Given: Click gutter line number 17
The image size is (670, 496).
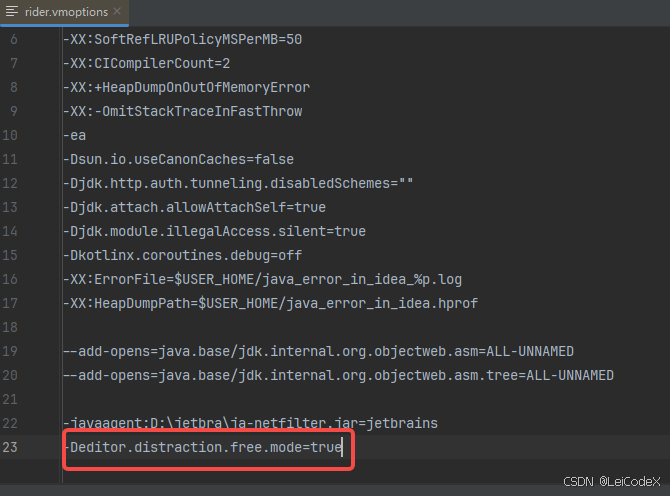Looking at the screenshot, I should click(x=10, y=303).
